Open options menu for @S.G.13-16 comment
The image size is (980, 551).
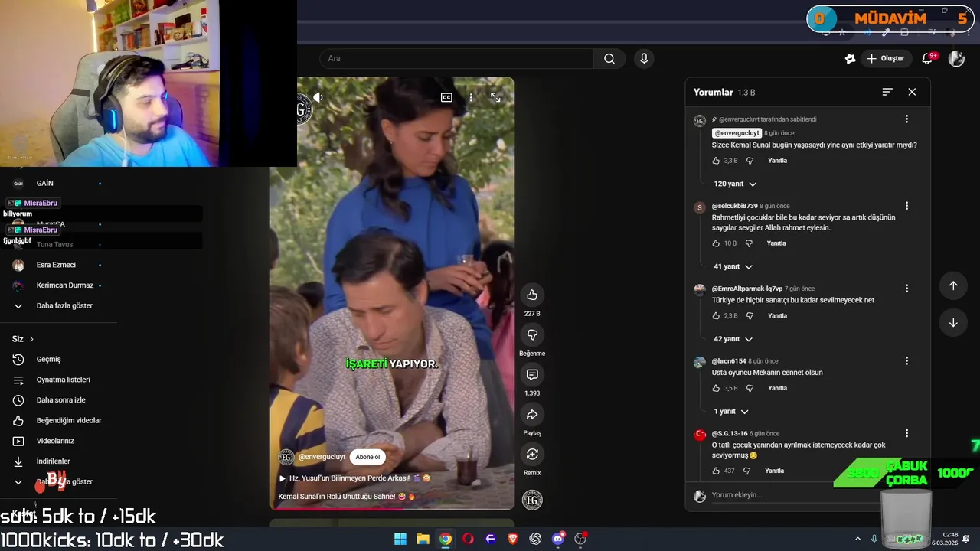[x=906, y=433]
